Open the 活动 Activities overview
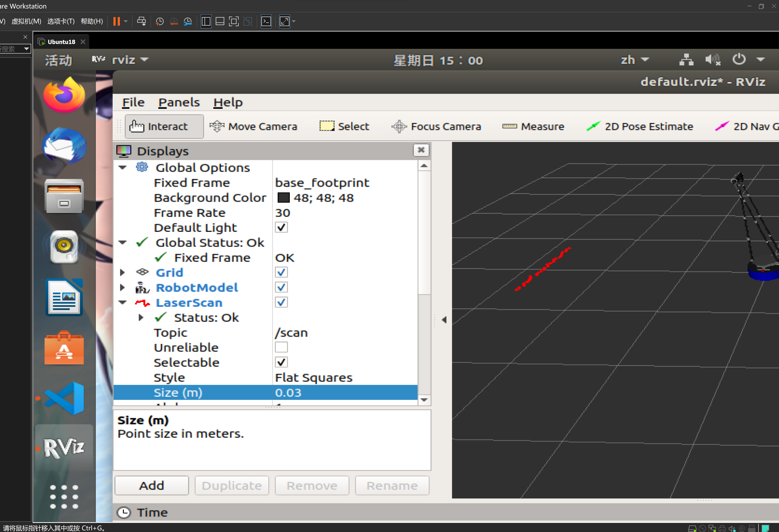This screenshot has height=532, width=779. (59, 60)
